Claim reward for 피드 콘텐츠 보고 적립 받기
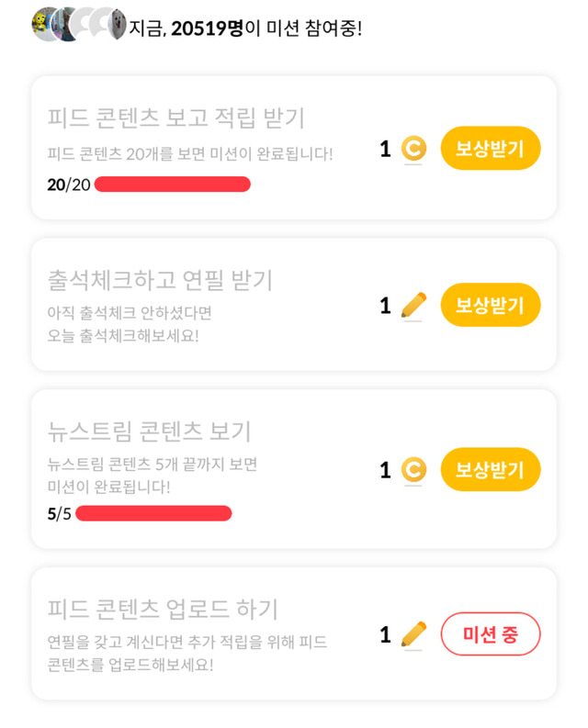 point(490,149)
